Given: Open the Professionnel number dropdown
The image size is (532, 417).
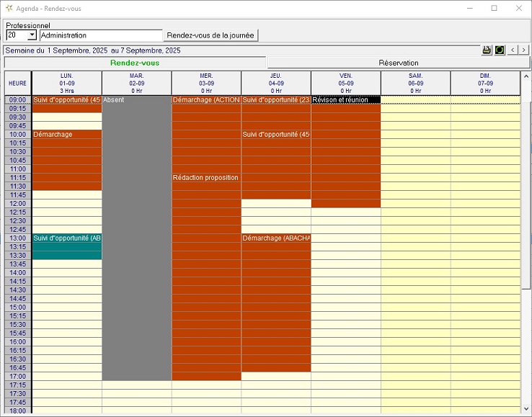Looking at the screenshot, I should click(x=32, y=35).
